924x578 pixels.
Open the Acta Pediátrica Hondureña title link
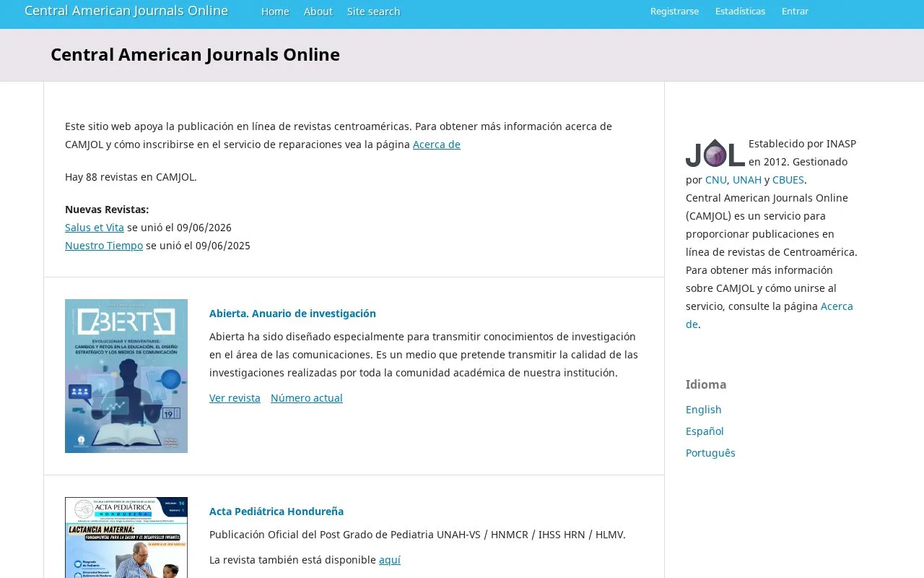[276, 512]
